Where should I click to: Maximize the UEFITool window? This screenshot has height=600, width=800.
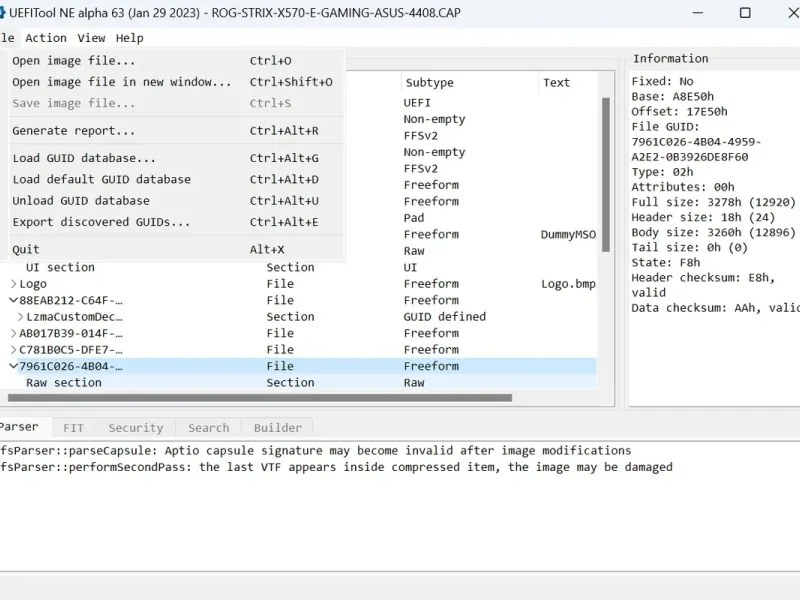(x=745, y=12)
